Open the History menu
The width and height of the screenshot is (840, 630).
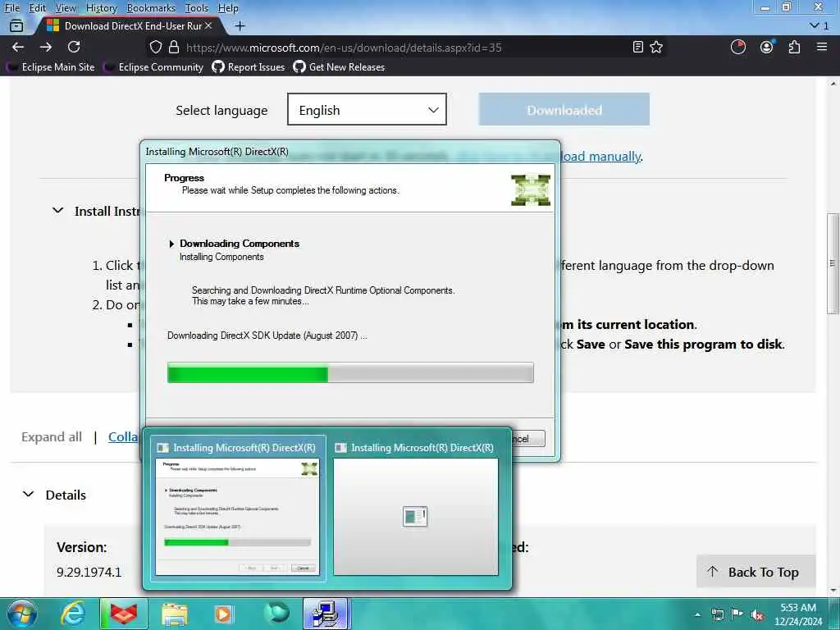(x=101, y=8)
